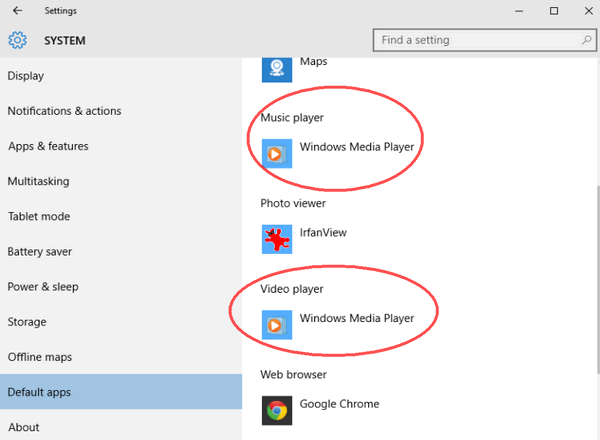Select Default apps in sidebar
Image resolution: width=600 pixels, height=440 pixels.
121,392
